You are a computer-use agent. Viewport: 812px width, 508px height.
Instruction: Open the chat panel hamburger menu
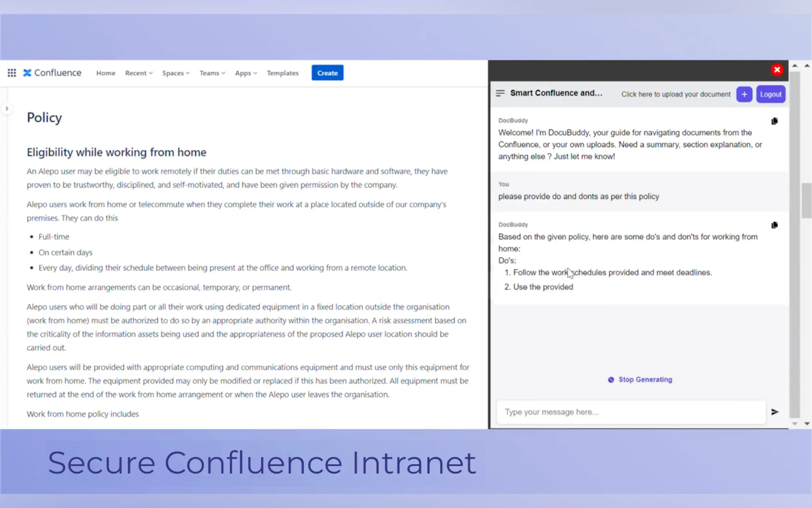(500, 93)
